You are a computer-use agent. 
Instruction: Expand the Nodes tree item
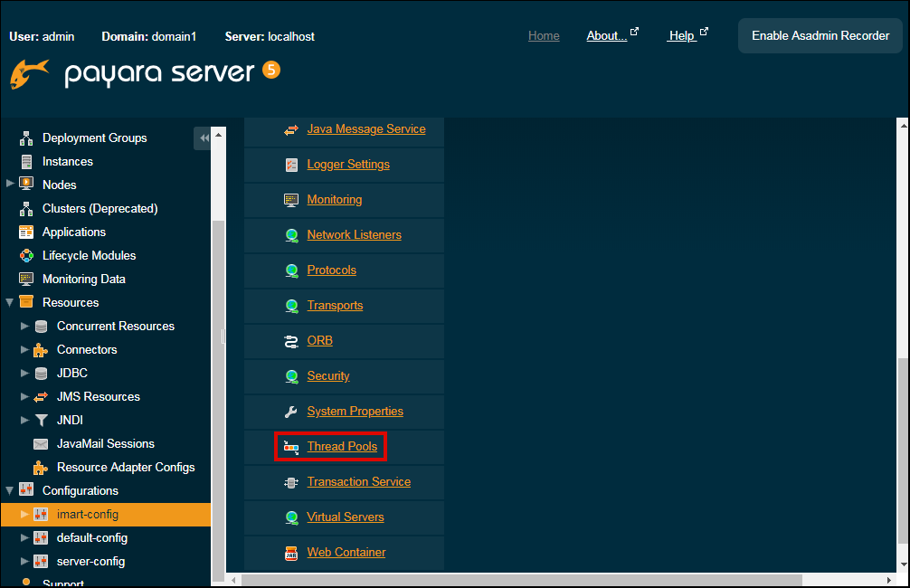[x=10, y=185]
